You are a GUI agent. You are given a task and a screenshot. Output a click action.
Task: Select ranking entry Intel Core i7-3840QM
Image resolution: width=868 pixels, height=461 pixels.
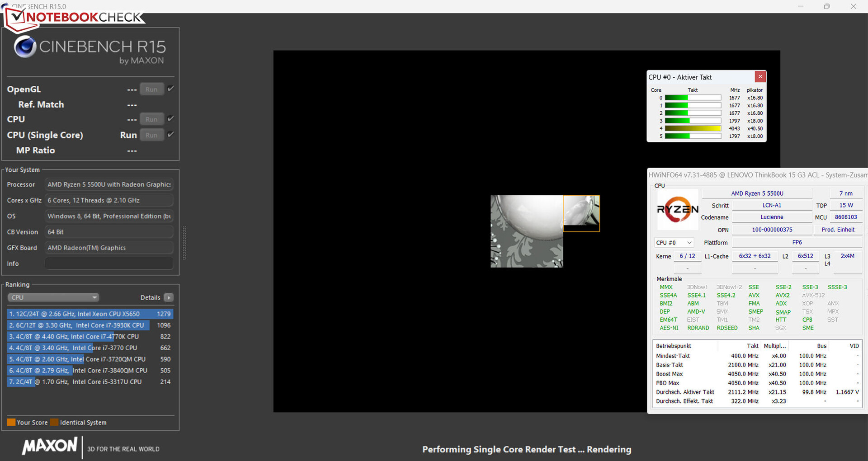90,370
